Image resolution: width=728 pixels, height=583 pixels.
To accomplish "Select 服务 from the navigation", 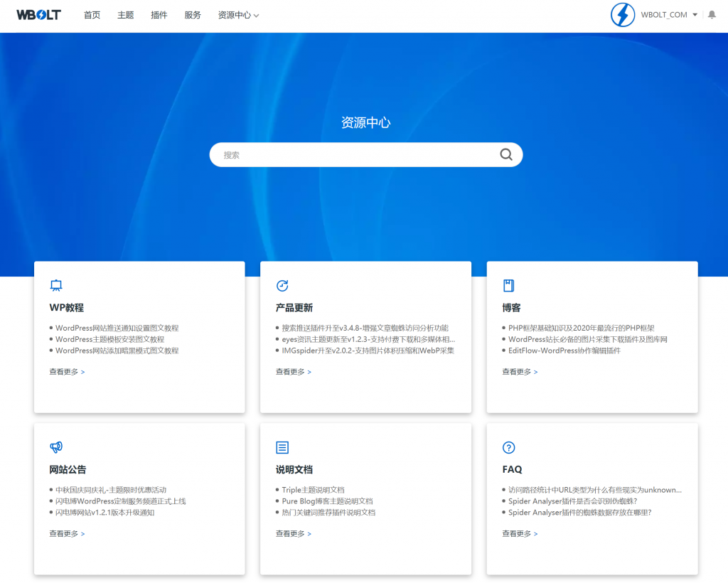I will 192,14.
